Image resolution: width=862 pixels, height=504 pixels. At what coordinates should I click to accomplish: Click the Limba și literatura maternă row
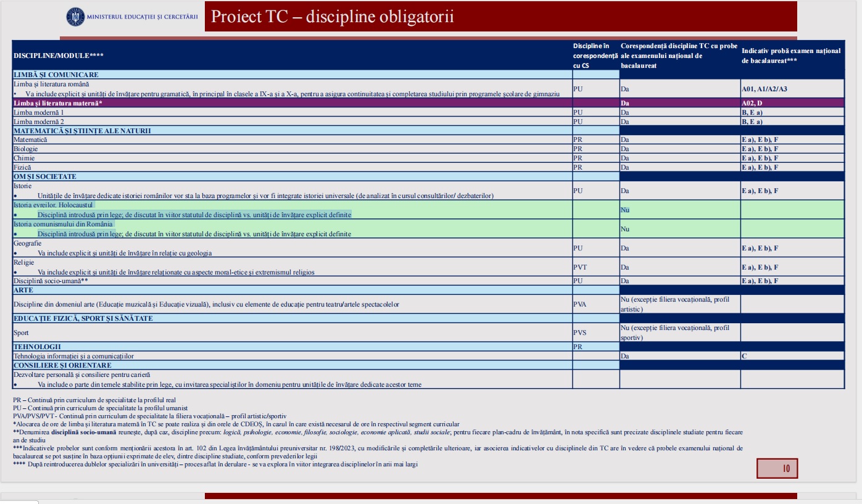click(428, 103)
